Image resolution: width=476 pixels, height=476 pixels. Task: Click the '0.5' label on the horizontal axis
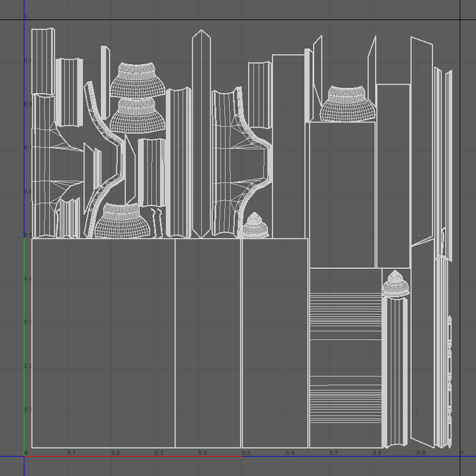click(246, 453)
